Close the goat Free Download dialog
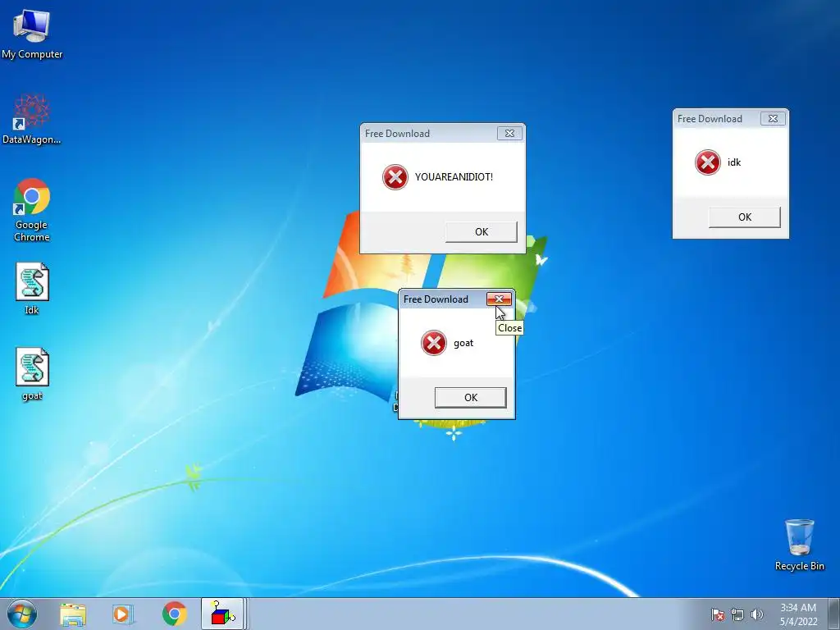840x630 pixels. point(499,299)
